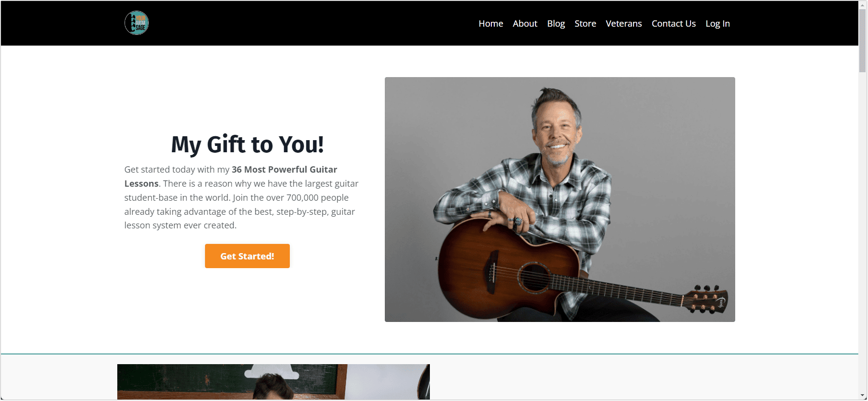Click the orange Get Started! button
Viewport: 868px width, 401px height.
(x=247, y=256)
